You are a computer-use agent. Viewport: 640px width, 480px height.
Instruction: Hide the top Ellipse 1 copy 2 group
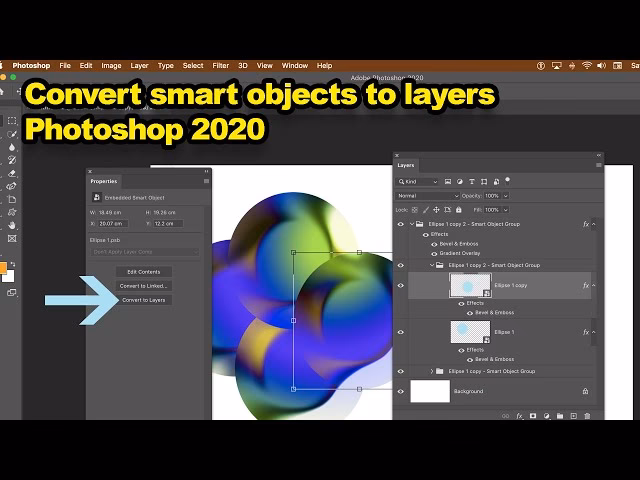[400, 224]
